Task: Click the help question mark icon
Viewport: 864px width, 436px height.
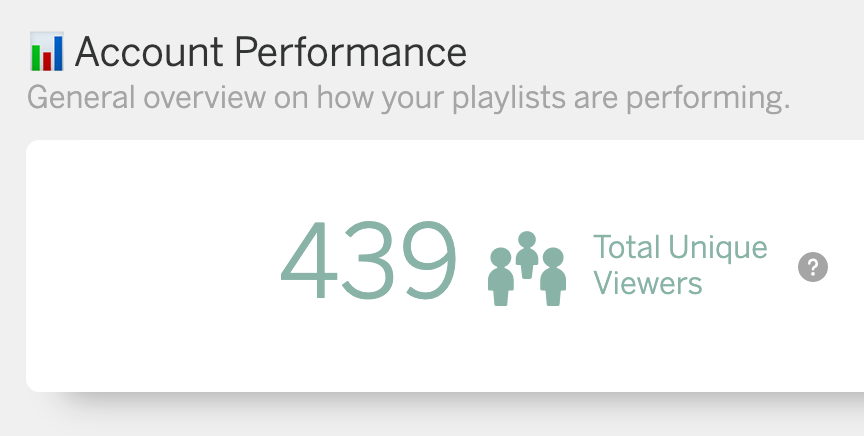Action: pos(813,267)
